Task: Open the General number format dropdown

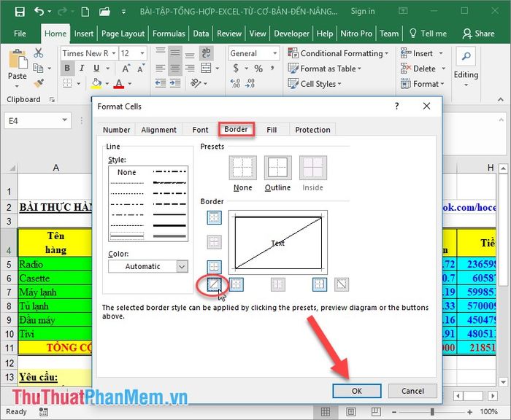Action: coord(254,53)
